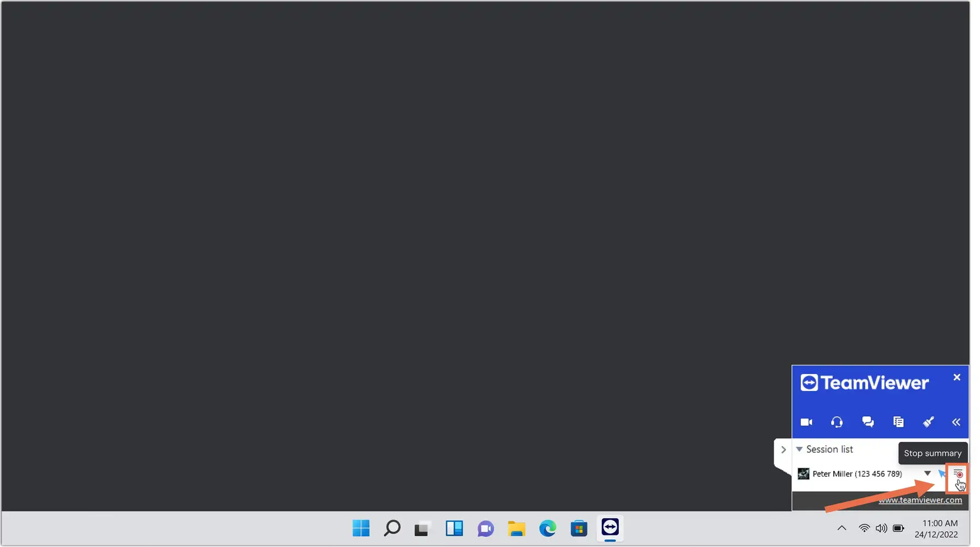Open File Explorer from taskbar
This screenshot has width=980, height=547.
pyautogui.click(x=516, y=528)
